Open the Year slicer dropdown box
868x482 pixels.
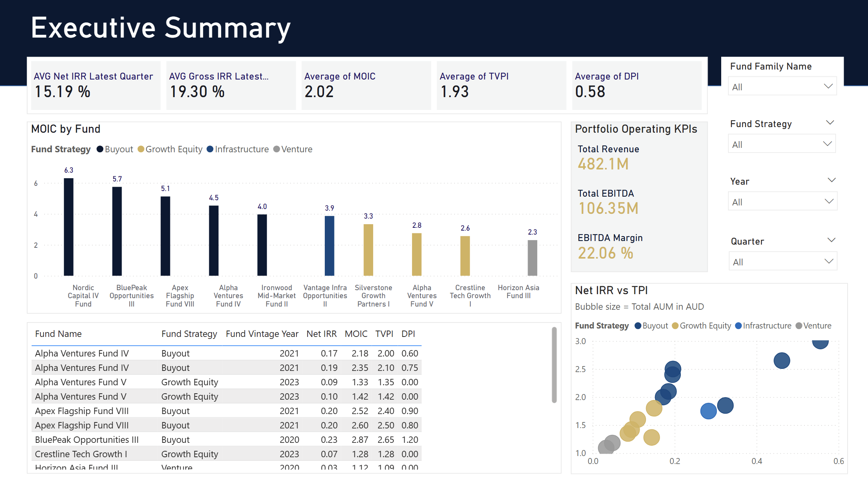(782, 202)
